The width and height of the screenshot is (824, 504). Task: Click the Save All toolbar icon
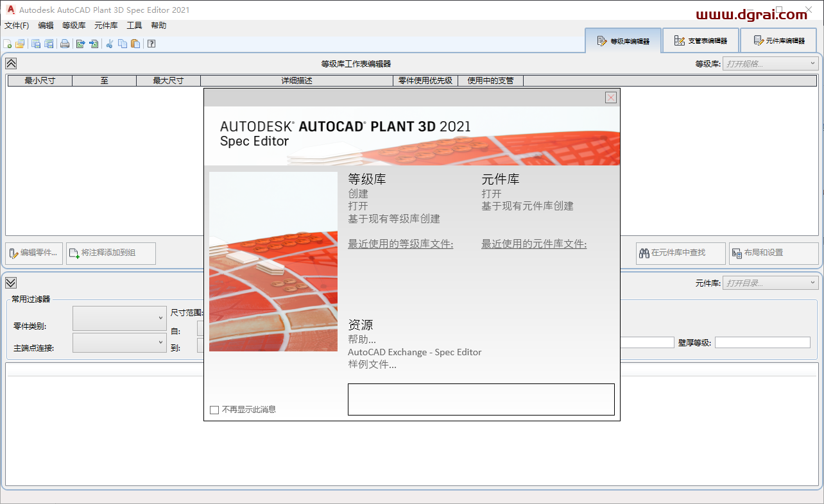(x=48, y=44)
